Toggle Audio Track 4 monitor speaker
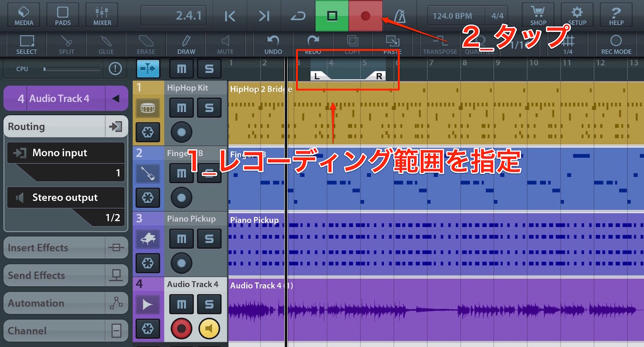The height and width of the screenshot is (347, 644). [209, 329]
